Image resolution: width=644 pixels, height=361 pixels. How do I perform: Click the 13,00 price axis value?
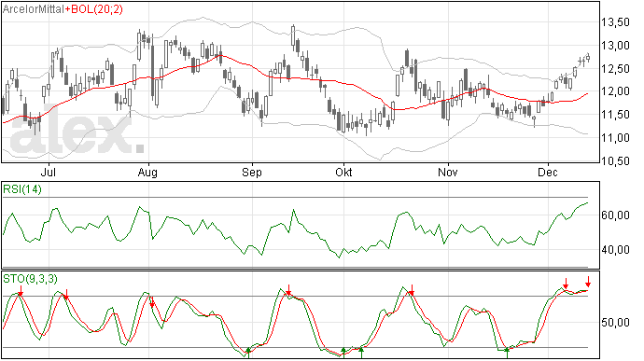point(615,46)
